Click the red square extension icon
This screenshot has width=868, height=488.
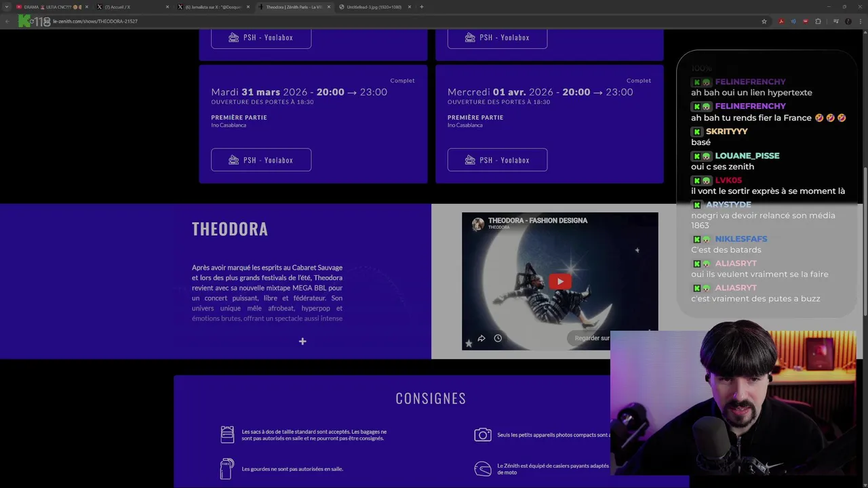(806, 21)
